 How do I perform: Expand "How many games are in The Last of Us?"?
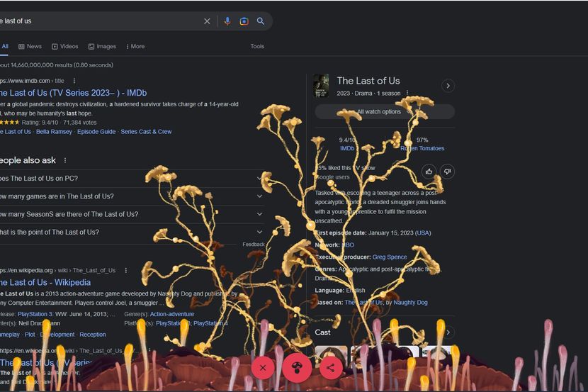(130, 196)
